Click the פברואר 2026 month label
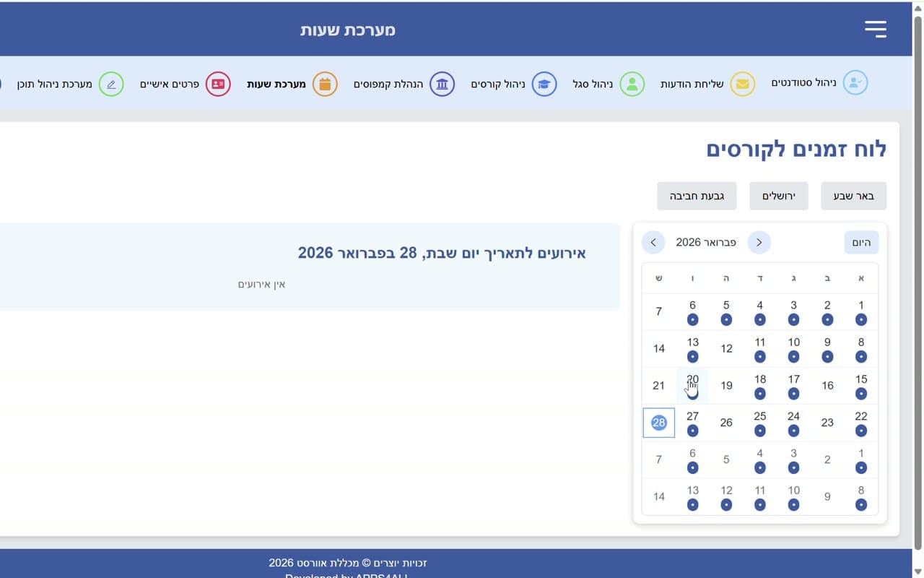 click(x=706, y=243)
